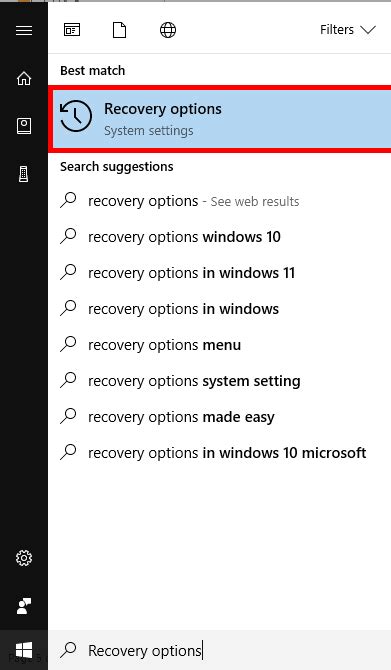Filter results by Documents icon
Image resolution: width=391 pixels, height=670 pixels.
(120, 30)
